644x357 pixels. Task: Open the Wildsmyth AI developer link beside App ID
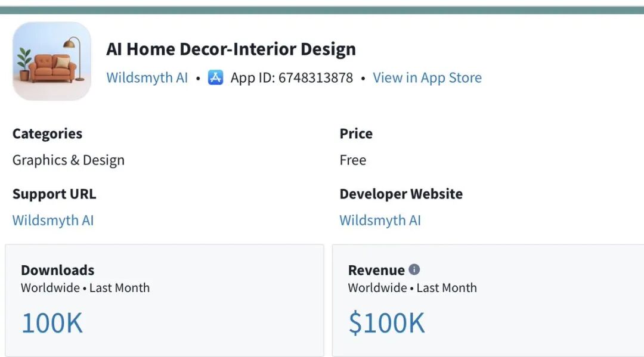coord(147,77)
